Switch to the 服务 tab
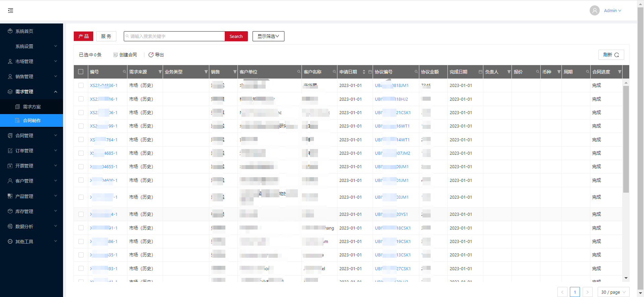 (106, 36)
